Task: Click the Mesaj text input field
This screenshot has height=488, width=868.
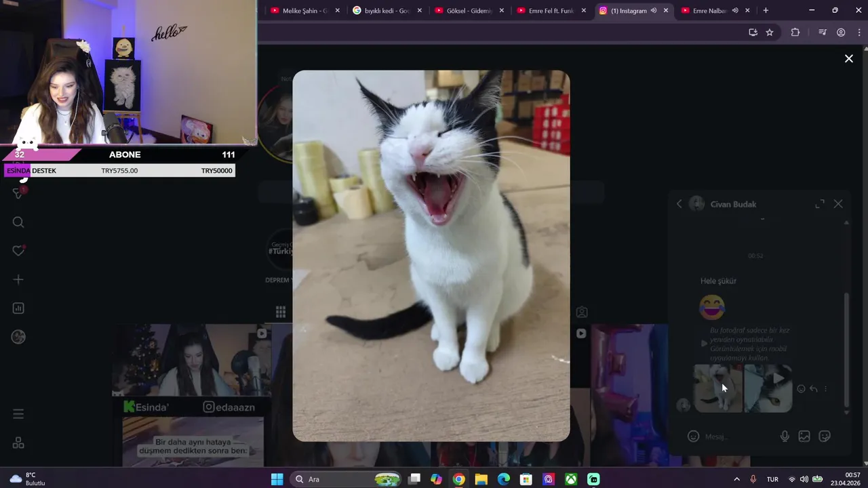Action: tap(739, 436)
